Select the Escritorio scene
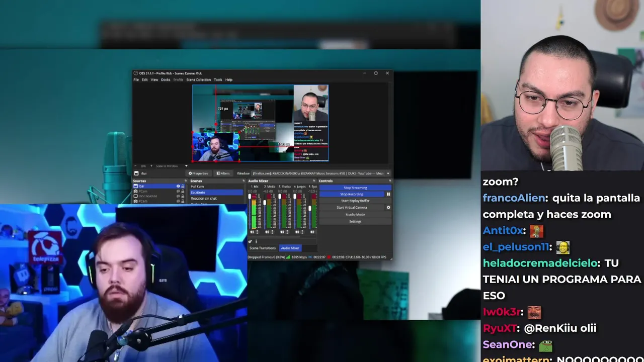The image size is (644, 362). click(216, 193)
